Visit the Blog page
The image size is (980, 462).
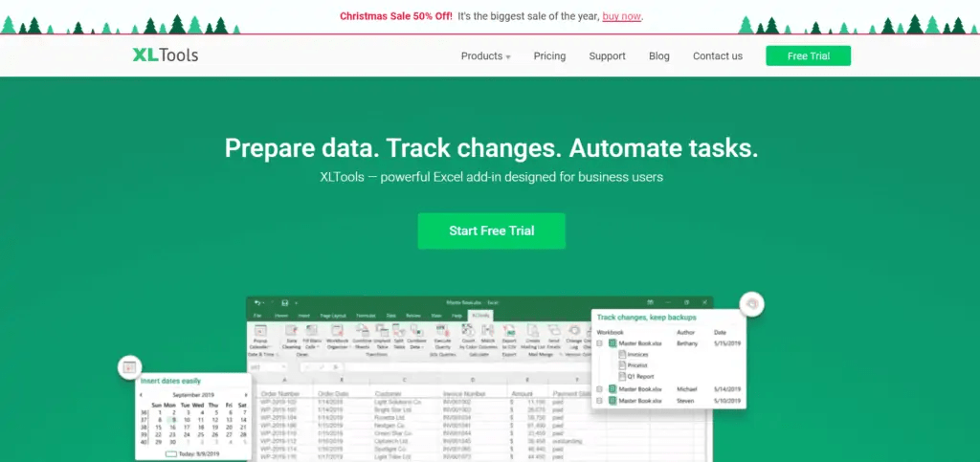click(658, 56)
